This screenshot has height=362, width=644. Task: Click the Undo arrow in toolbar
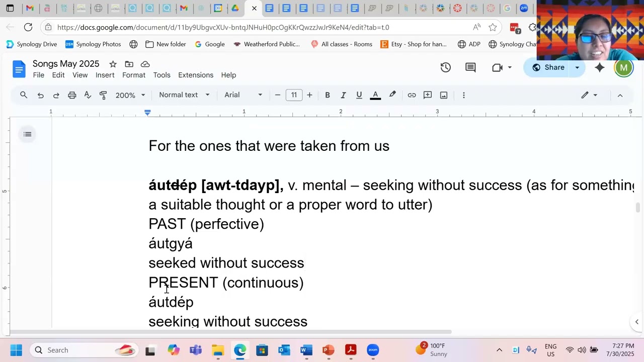click(41, 95)
